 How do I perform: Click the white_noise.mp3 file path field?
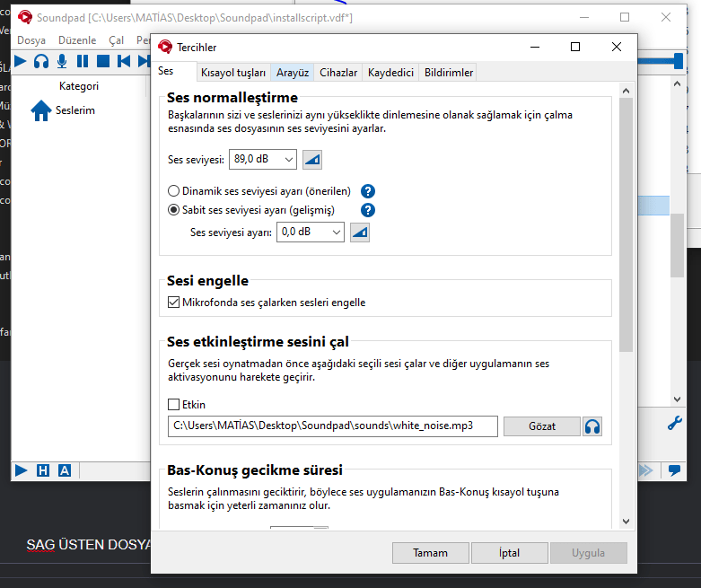pyautogui.click(x=333, y=426)
